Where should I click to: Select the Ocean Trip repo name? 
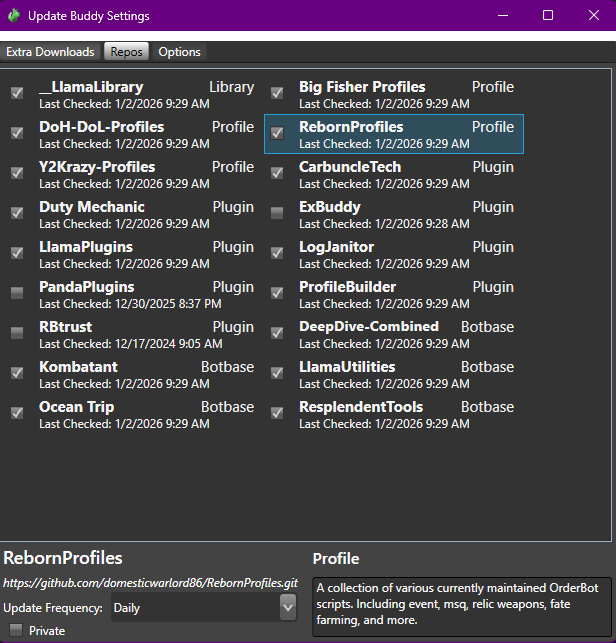point(76,407)
